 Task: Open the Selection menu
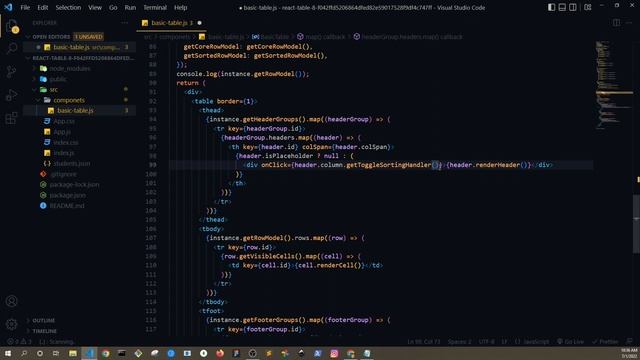68,7
